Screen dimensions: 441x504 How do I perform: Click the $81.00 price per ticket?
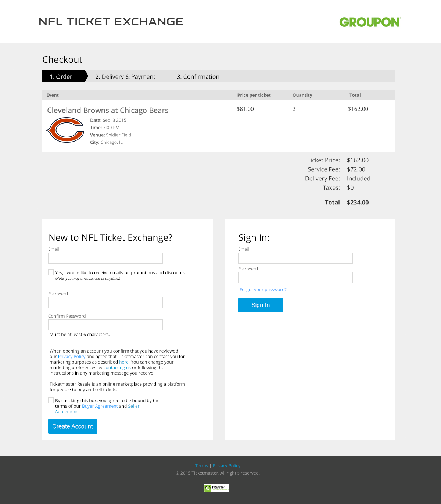pyautogui.click(x=245, y=109)
